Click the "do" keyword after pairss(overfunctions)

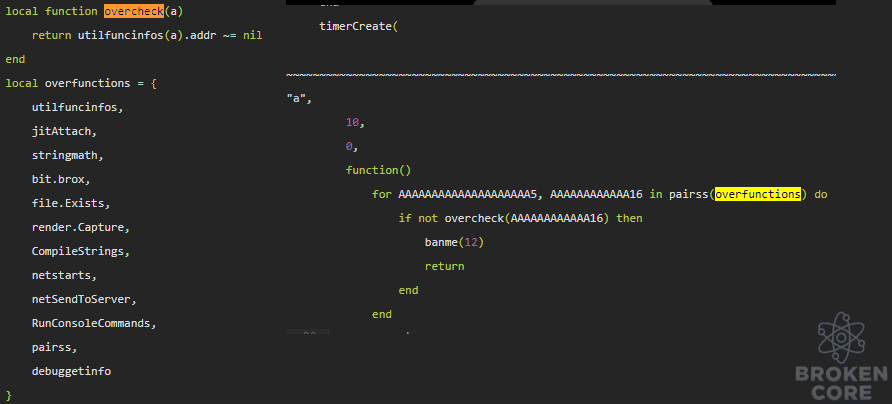(x=820, y=195)
